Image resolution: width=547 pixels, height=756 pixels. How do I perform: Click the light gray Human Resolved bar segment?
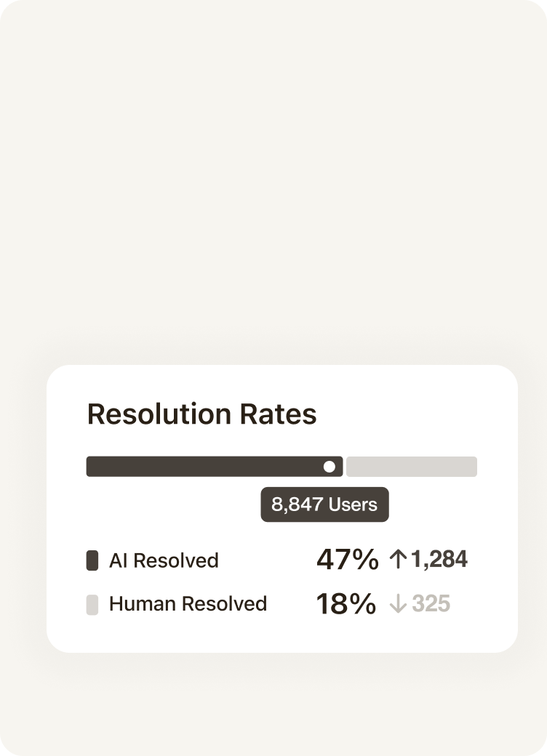point(412,467)
